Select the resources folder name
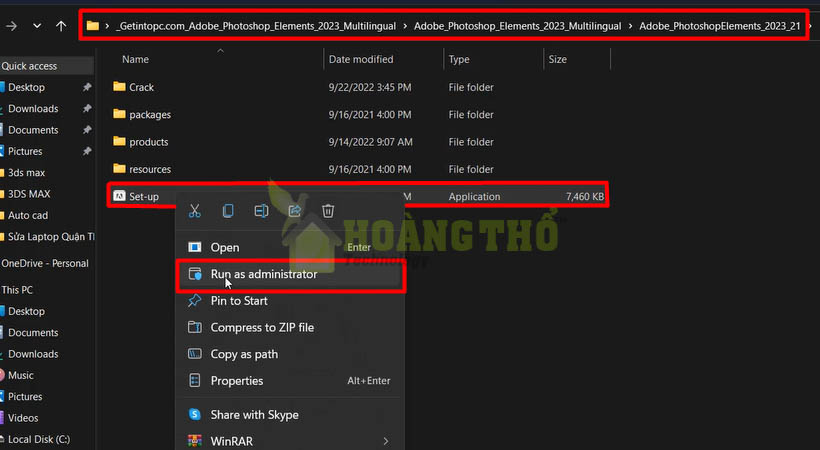820x450 pixels. 150,169
